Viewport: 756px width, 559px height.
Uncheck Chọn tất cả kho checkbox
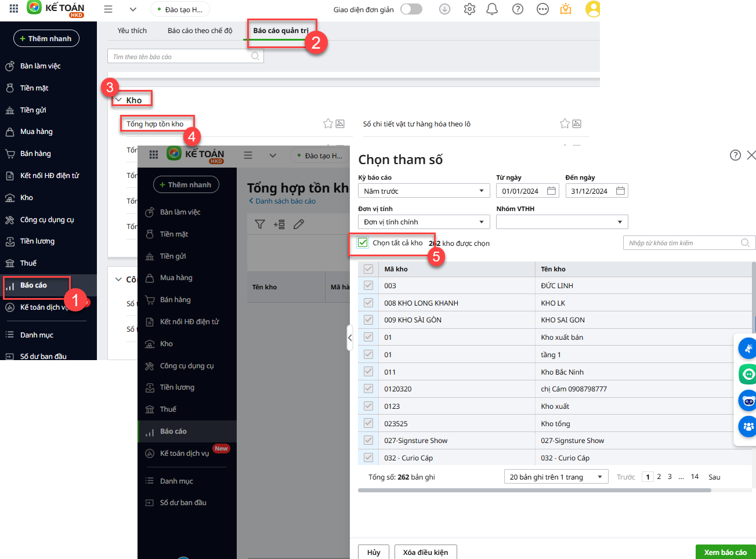(363, 242)
